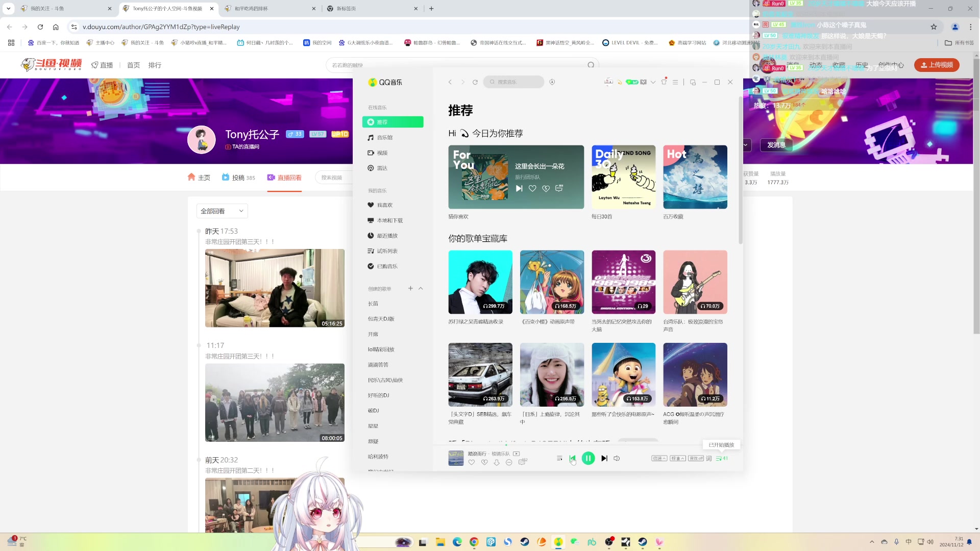Open the Chrome tab search dropdown
The image size is (980, 551).
click(9, 8)
